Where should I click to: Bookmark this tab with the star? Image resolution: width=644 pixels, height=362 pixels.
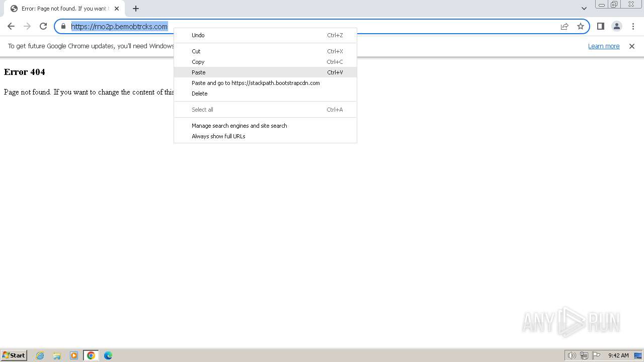coord(581,26)
